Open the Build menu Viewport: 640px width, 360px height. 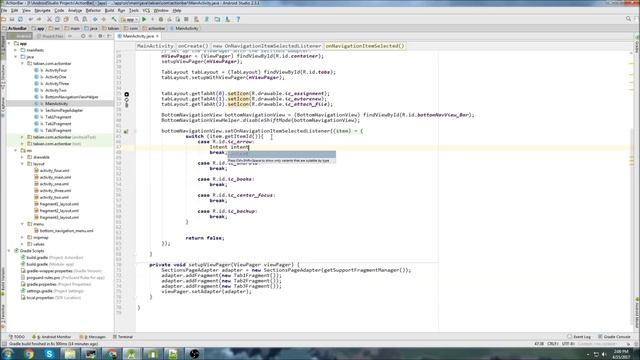point(109,10)
